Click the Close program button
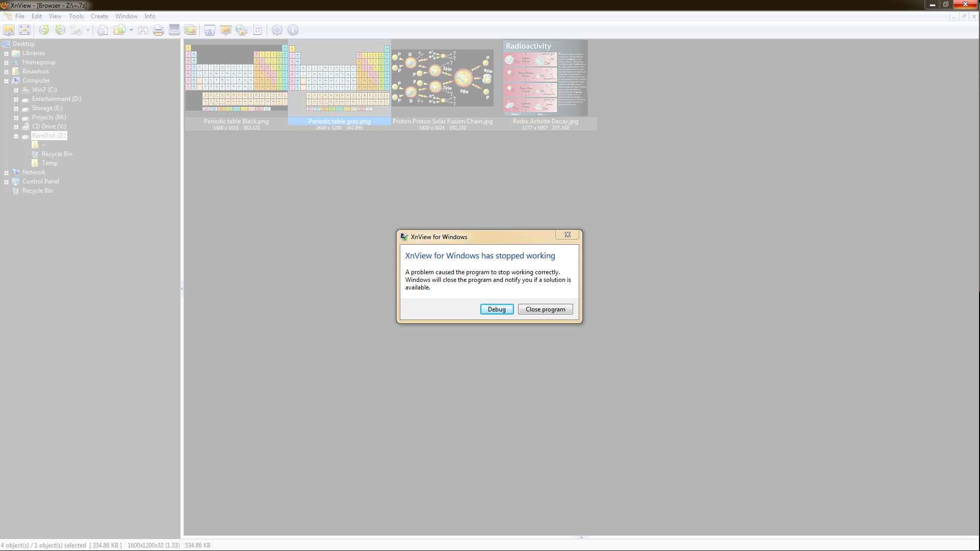 [545, 309]
